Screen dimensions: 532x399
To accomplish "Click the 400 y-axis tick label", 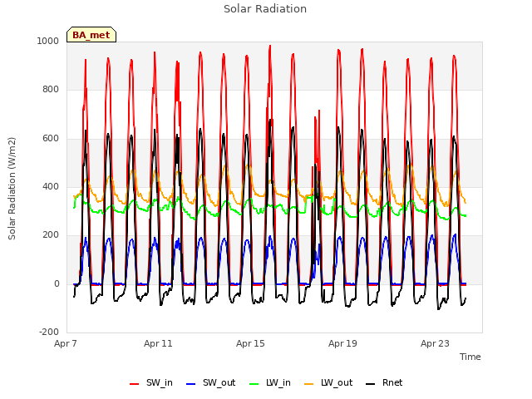I will click(51, 186).
